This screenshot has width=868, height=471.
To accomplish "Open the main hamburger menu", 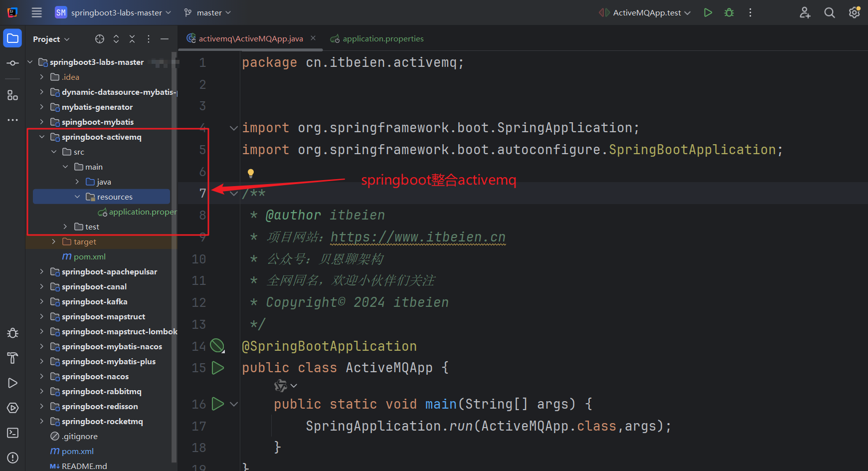I will 36,12.
